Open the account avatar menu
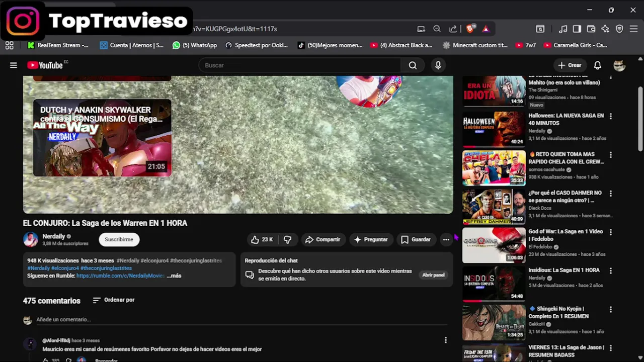This screenshot has width=644, height=362. click(x=619, y=65)
